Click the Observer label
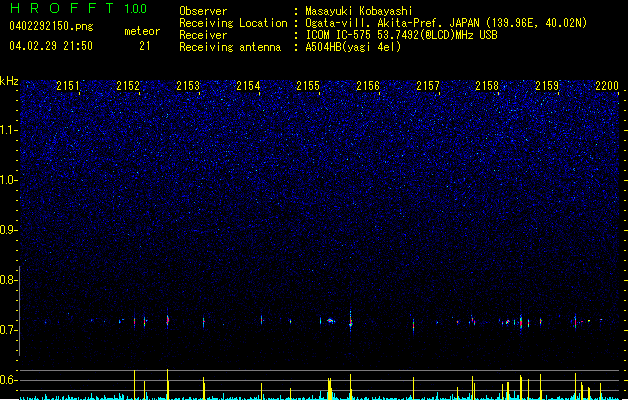This screenshot has height=400, width=629. pyautogui.click(x=203, y=11)
